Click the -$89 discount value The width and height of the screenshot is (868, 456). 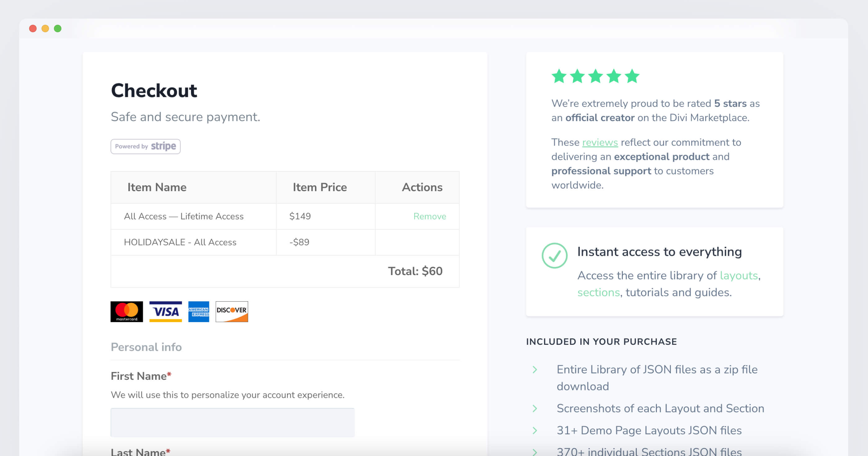pyautogui.click(x=299, y=242)
